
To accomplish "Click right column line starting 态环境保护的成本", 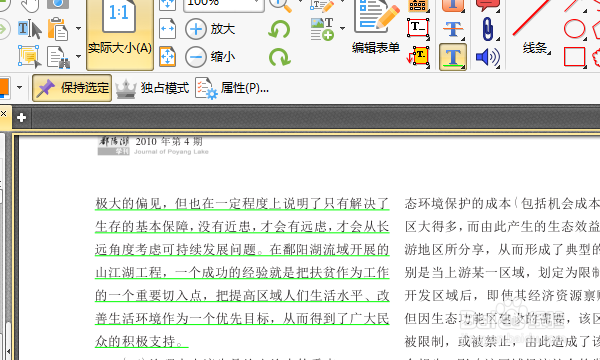I will point(502,203).
